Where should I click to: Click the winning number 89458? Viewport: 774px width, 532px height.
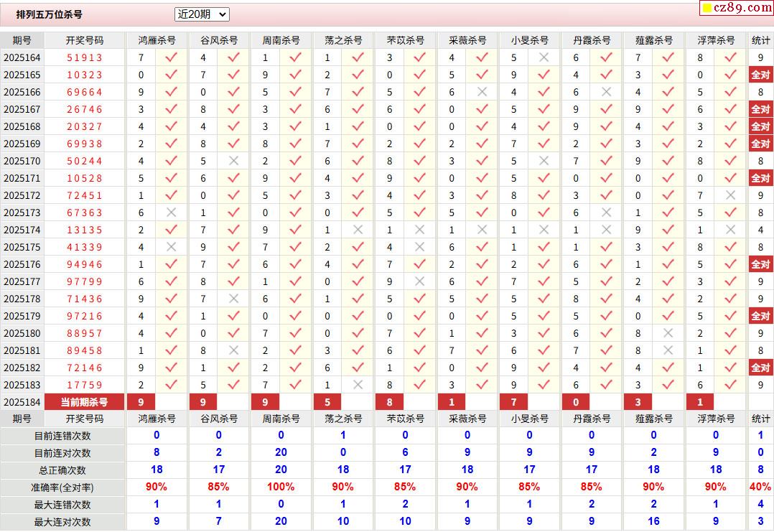(85, 350)
